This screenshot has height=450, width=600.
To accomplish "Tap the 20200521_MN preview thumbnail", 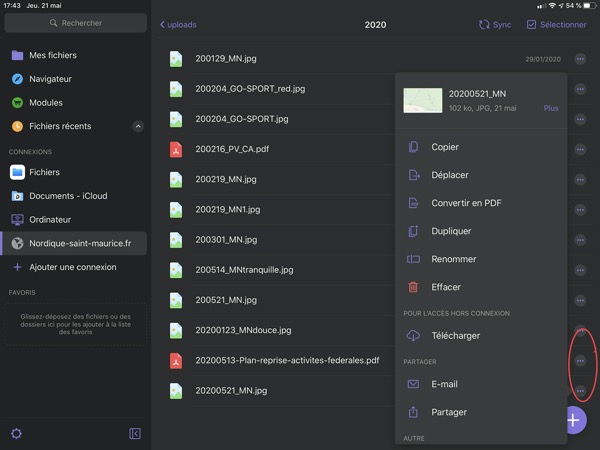I will pos(422,100).
